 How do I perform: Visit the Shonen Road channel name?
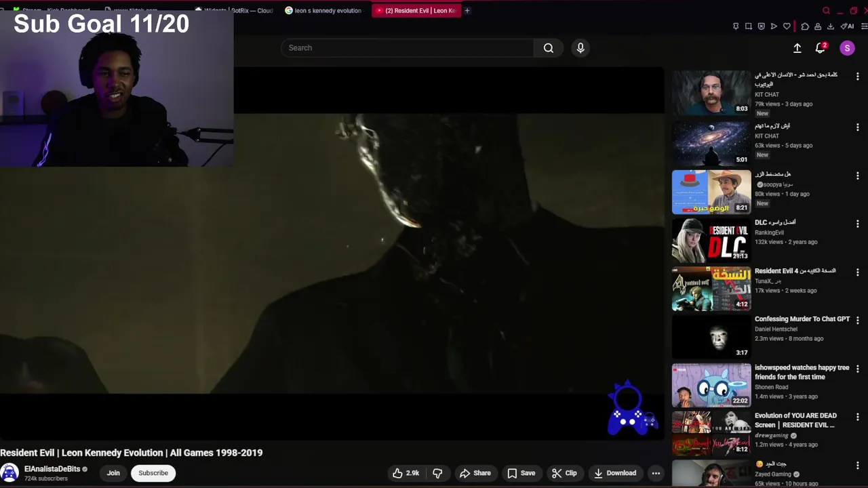(772, 387)
